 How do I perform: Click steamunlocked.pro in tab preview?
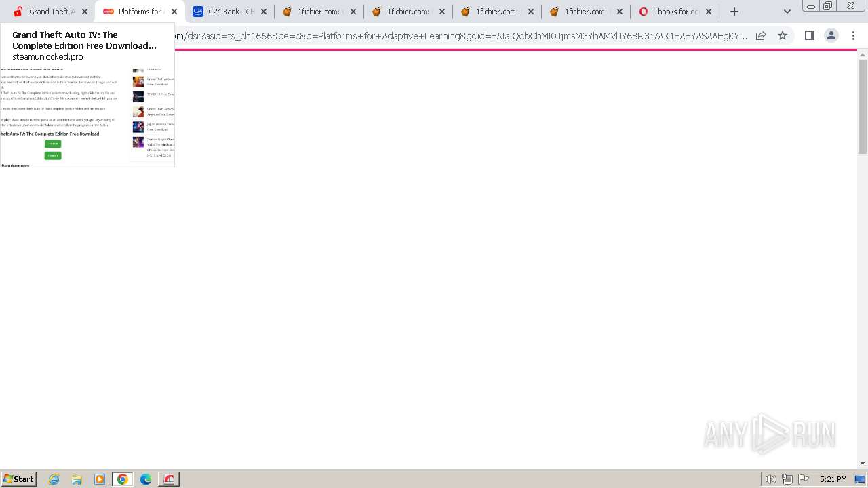point(47,57)
